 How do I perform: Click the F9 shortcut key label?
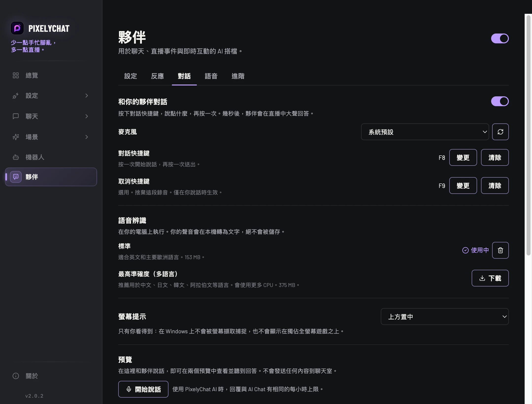coord(442,186)
